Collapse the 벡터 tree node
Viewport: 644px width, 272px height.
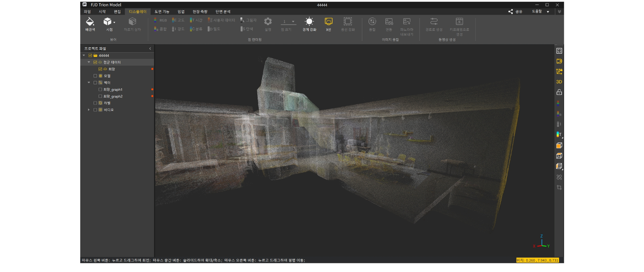point(89,83)
